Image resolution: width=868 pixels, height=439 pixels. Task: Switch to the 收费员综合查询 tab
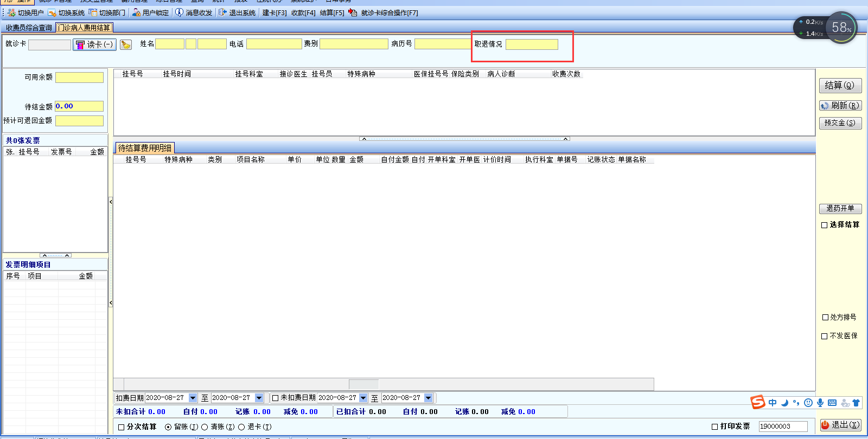[x=29, y=28]
